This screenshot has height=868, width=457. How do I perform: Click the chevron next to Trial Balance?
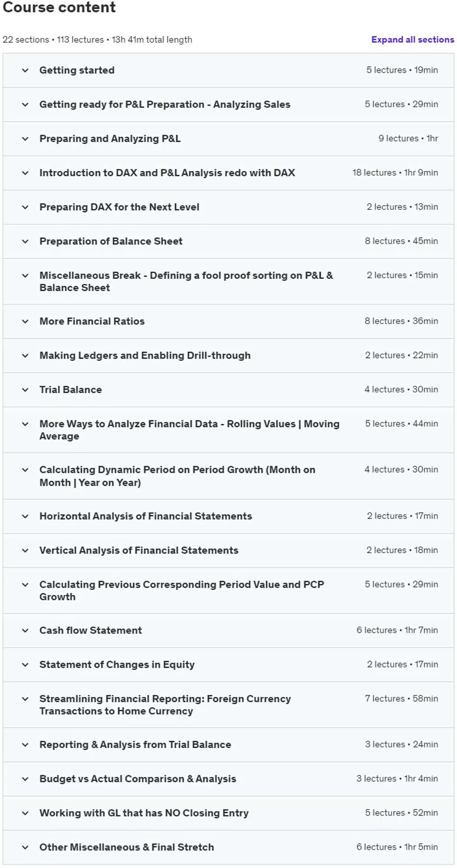click(25, 389)
